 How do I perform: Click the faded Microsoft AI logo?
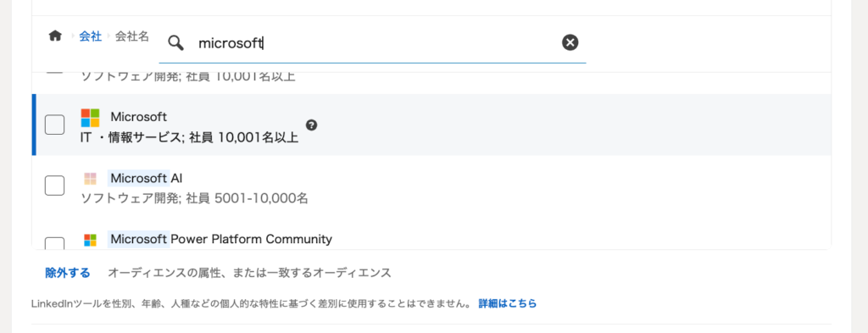(x=90, y=178)
